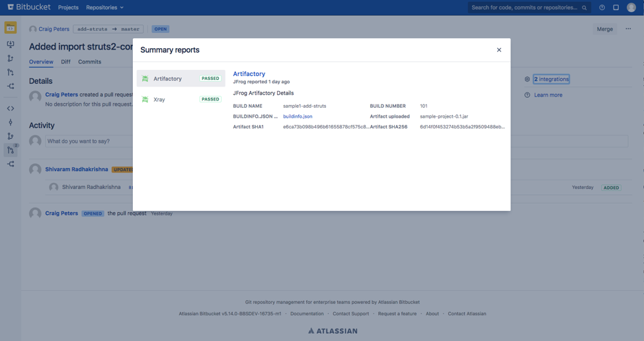Click the Clone icon in sidebar
Viewport: 644px width, 341px height.
(11, 44)
